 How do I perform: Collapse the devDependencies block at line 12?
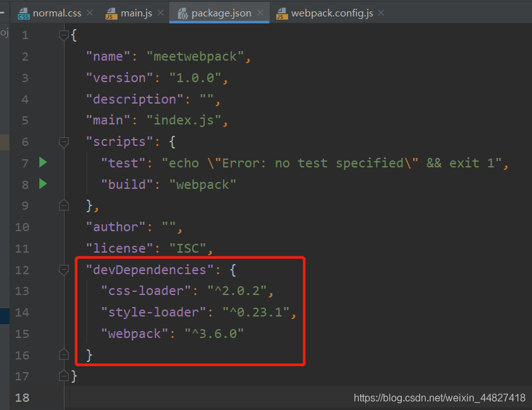coord(64,270)
